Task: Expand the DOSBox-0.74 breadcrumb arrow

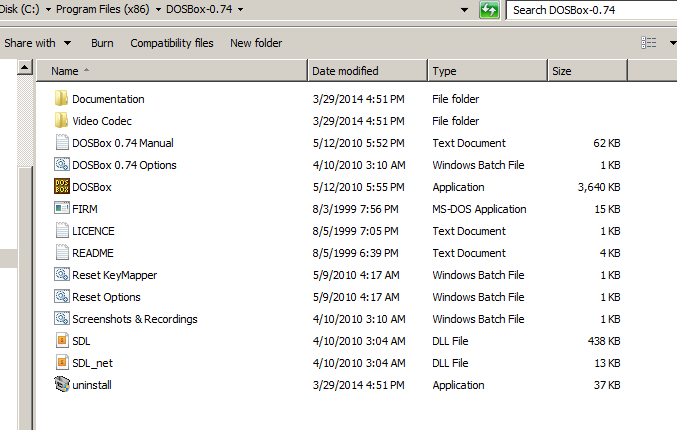Action: pyautogui.click(x=240, y=9)
